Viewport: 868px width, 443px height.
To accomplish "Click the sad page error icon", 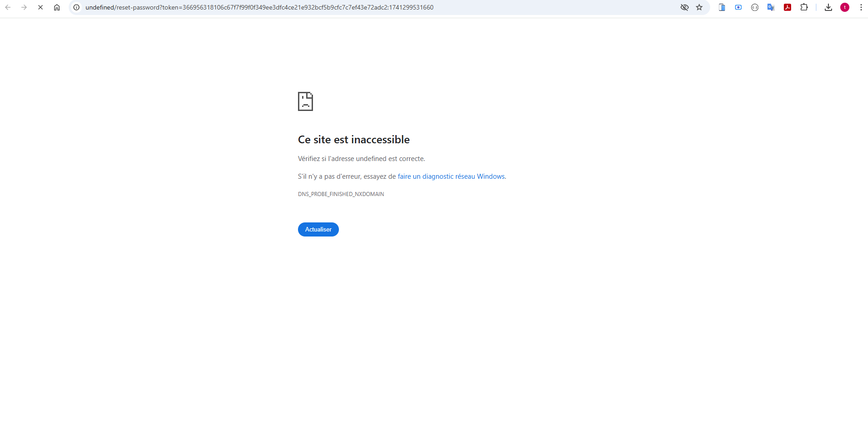I will click(x=305, y=101).
